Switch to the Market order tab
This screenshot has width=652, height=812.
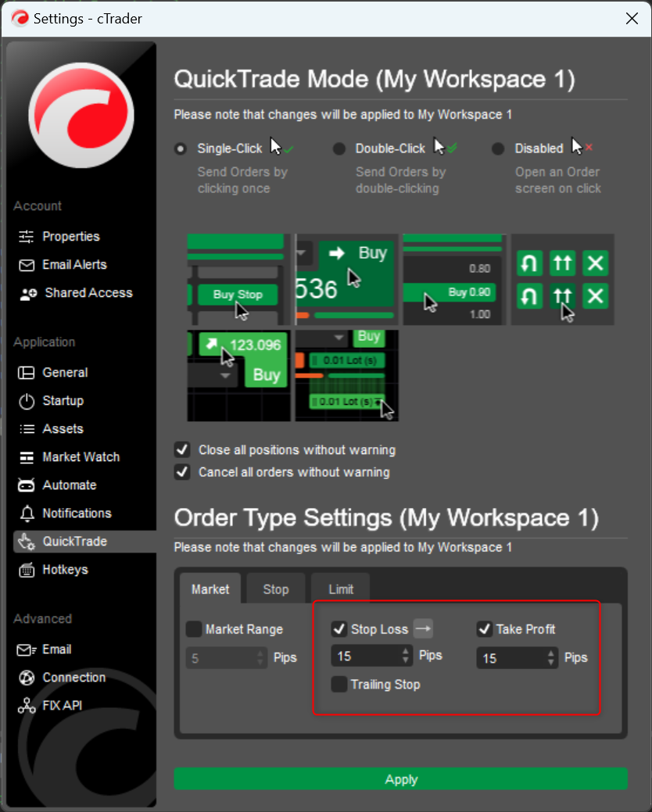210,588
